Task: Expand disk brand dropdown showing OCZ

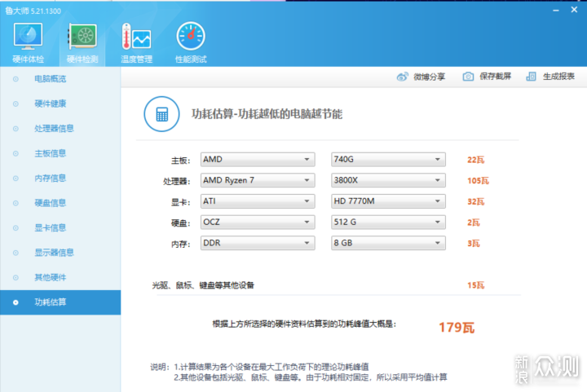Action: point(258,222)
